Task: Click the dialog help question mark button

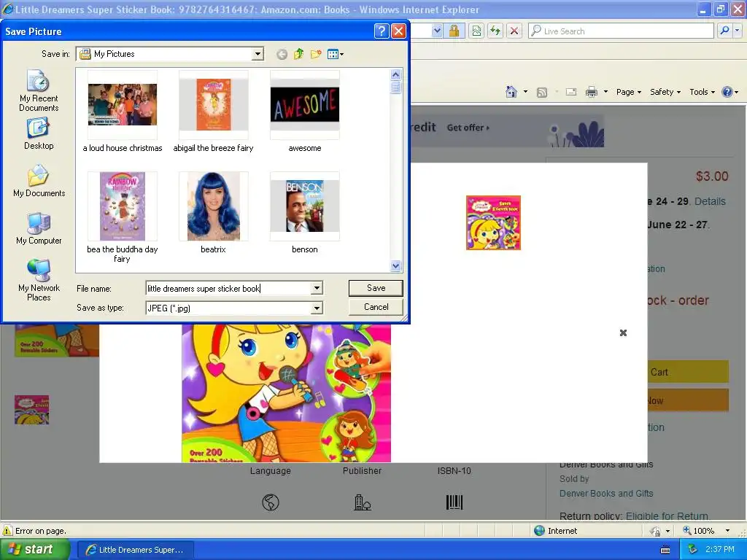Action: tap(381, 31)
